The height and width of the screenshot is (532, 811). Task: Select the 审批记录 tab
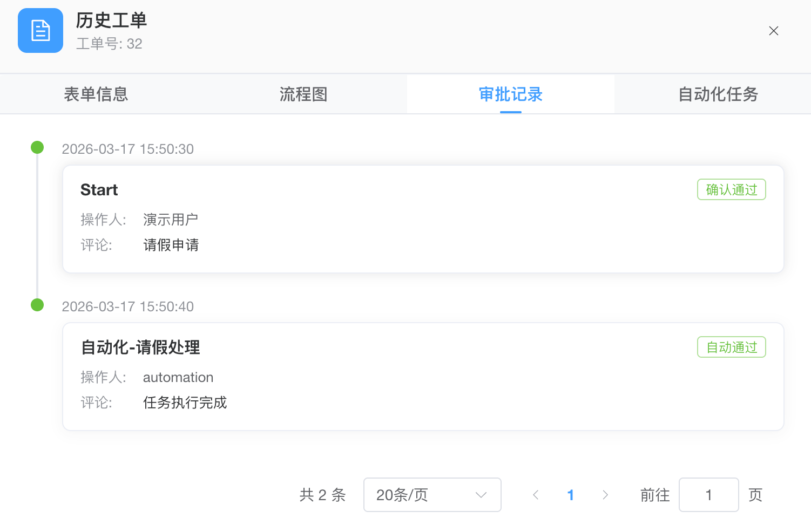click(x=510, y=94)
